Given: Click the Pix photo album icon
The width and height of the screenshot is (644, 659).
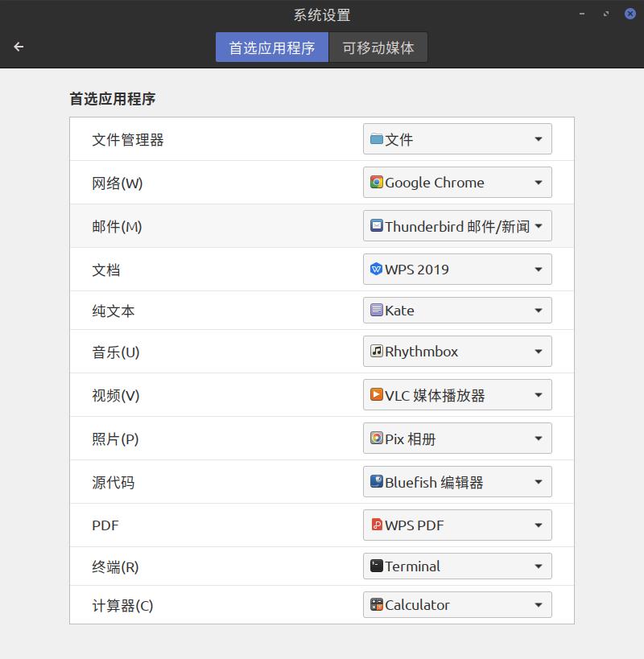Looking at the screenshot, I should tap(376, 438).
